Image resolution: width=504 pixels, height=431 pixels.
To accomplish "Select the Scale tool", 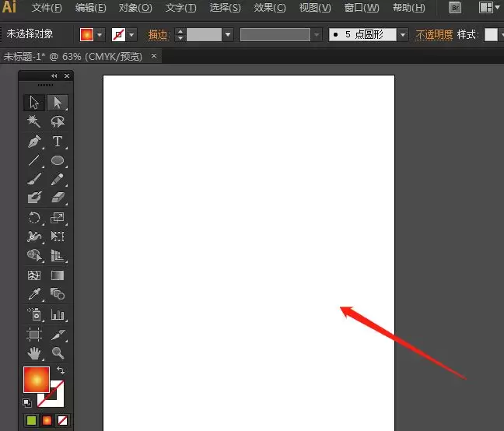I will (x=58, y=218).
